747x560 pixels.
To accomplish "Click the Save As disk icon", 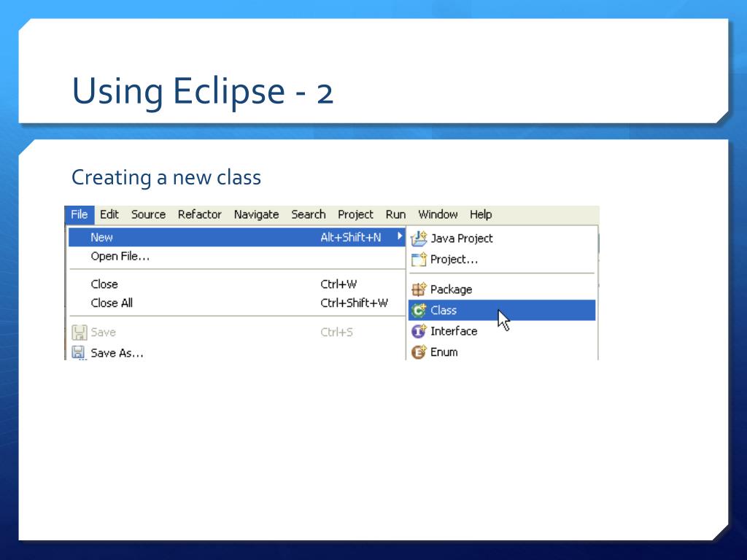I will point(79,353).
